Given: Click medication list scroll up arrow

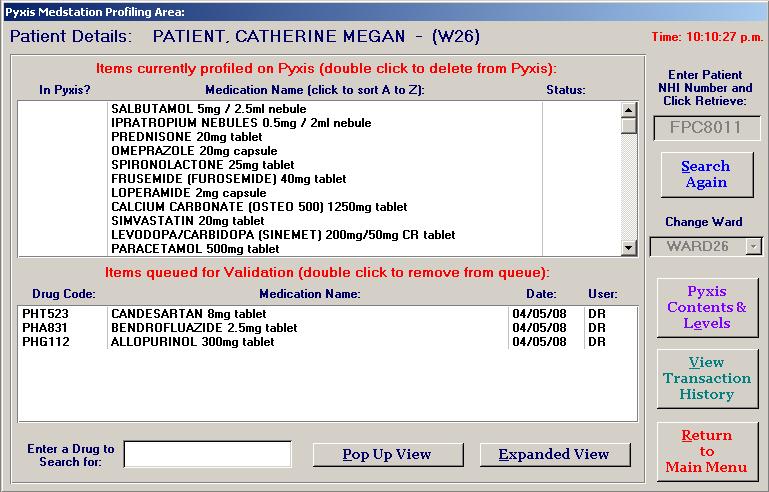Looking at the screenshot, I should click(x=629, y=109).
